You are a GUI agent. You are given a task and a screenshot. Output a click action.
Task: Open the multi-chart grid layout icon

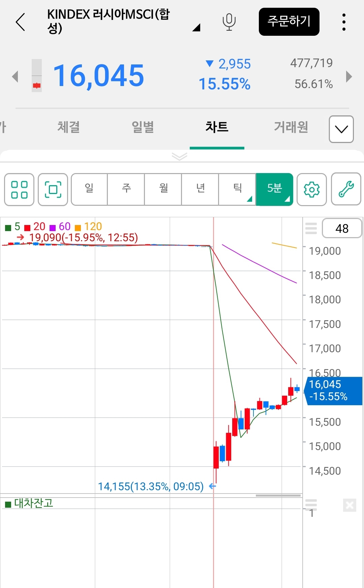point(19,190)
